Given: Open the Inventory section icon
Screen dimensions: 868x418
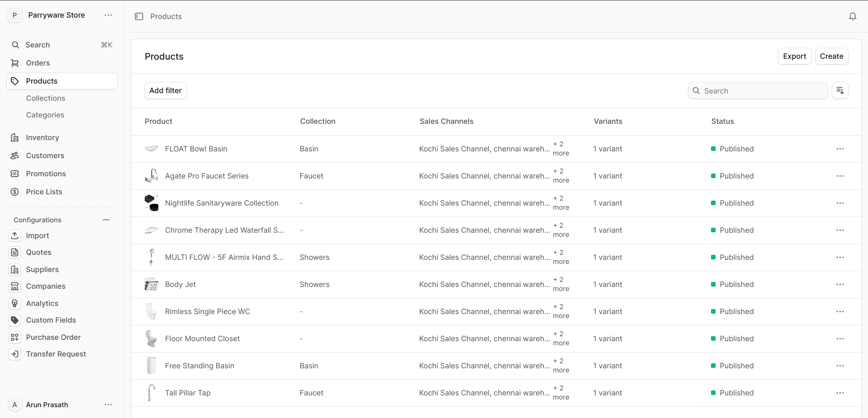Looking at the screenshot, I should click(15, 138).
